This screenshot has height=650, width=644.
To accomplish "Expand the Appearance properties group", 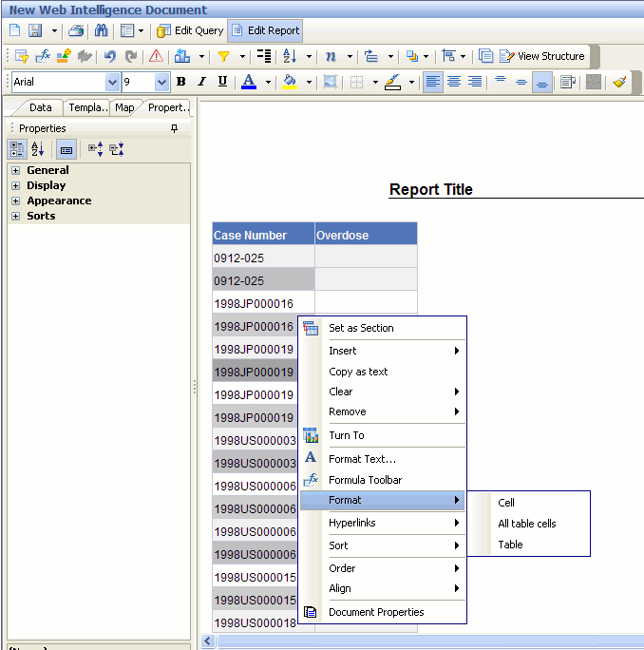I will 16,201.
